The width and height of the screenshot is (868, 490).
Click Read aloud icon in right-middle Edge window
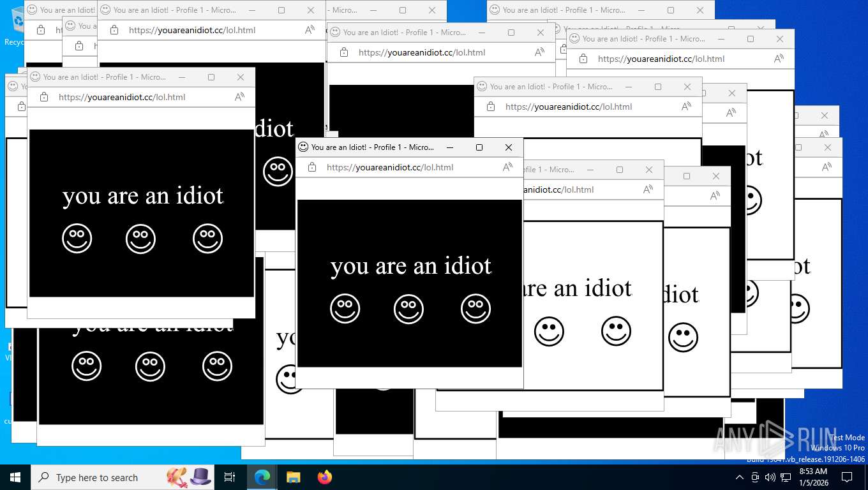click(x=686, y=107)
